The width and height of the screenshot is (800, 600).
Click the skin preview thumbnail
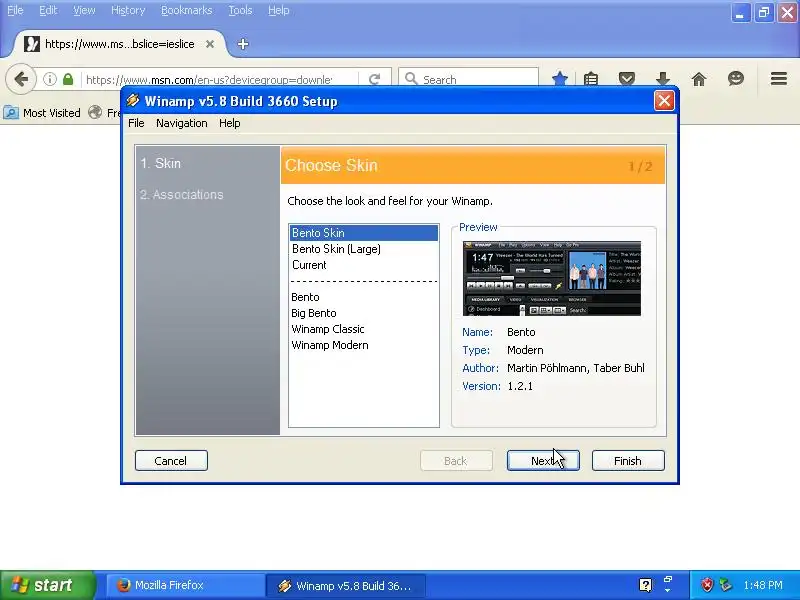(x=552, y=279)
